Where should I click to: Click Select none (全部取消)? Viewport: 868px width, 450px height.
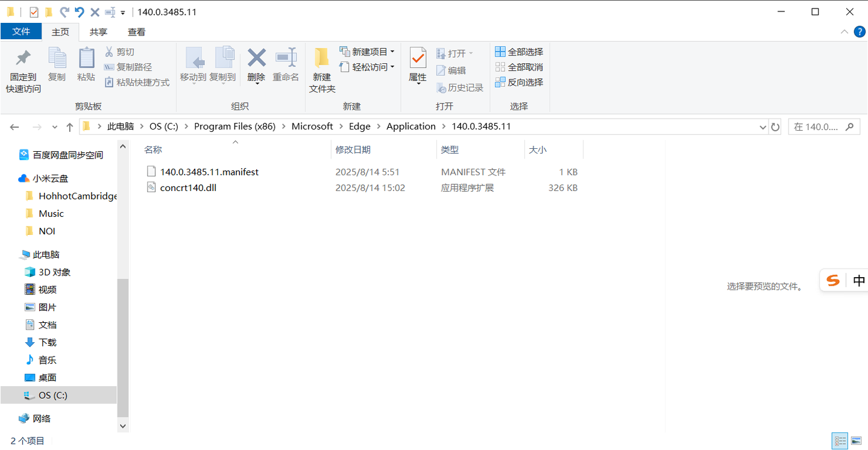coord(519,67)
